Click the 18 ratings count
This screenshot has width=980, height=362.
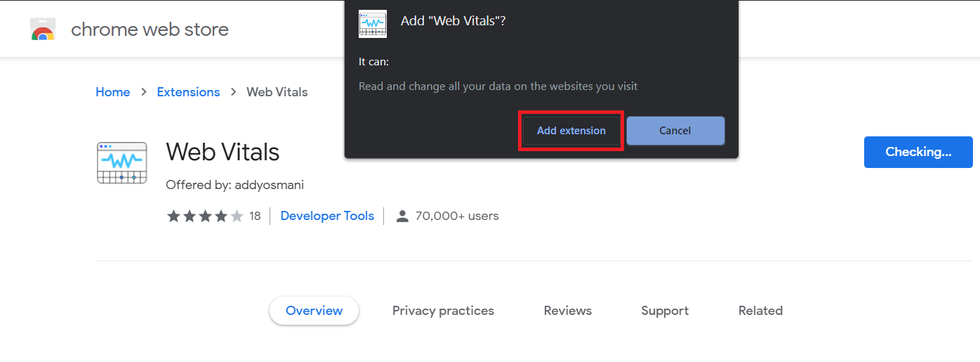click(x=255, y=216)
